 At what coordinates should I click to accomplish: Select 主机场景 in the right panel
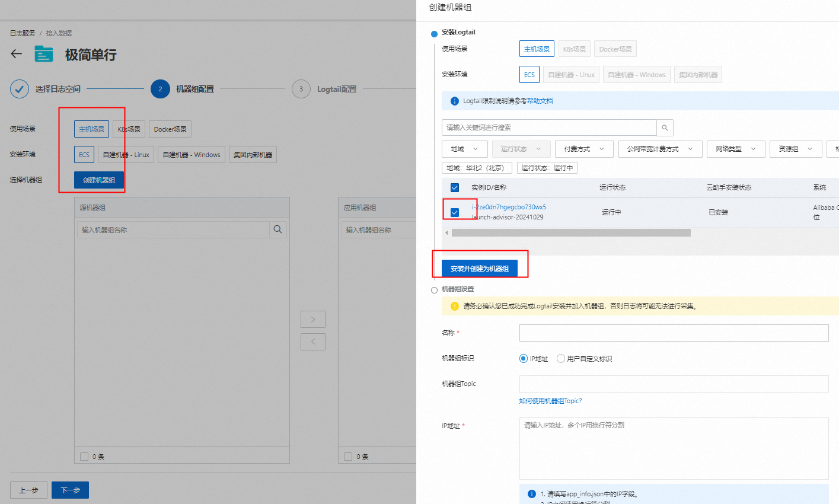(x=537, y=49)
